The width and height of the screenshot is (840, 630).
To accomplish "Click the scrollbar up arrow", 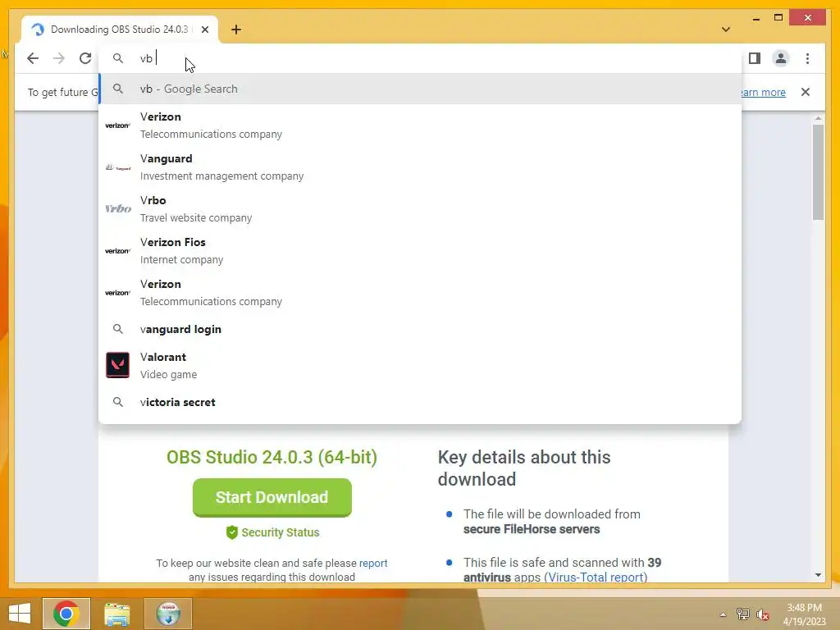I will click(x=818, y=118).
